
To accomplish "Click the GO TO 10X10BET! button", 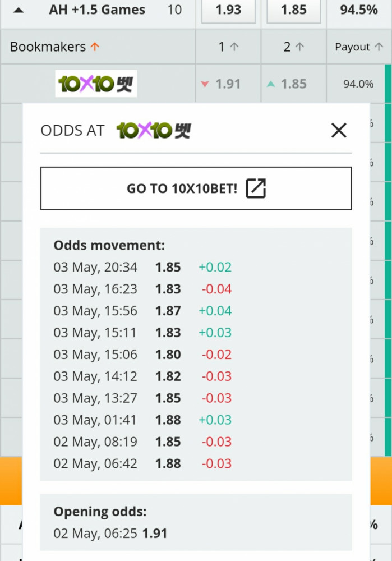I will click(196, 188).
